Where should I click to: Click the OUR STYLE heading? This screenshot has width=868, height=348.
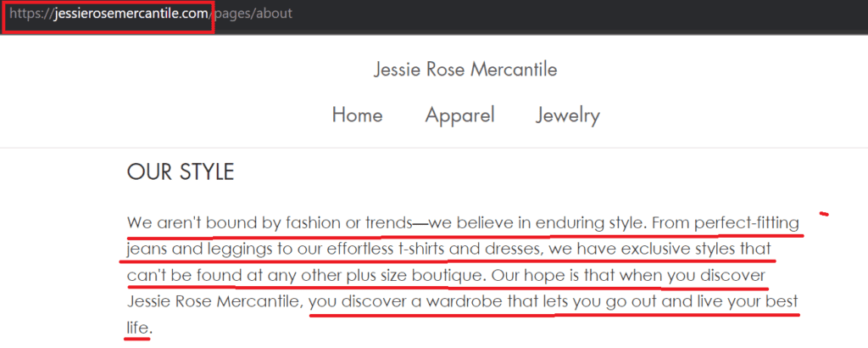[180, 172]
